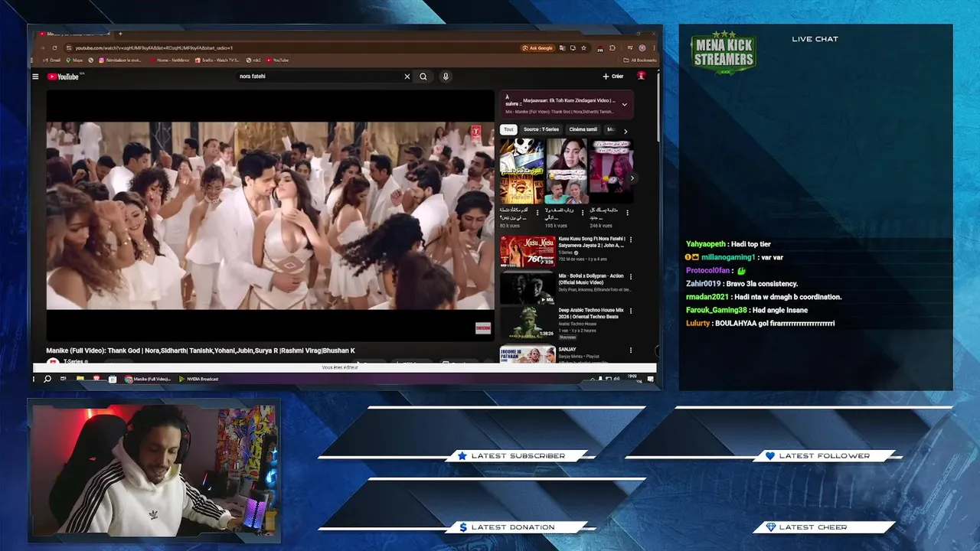
Task: Open options for the Kusu Kusu video
Action: [x=631, y=239]
